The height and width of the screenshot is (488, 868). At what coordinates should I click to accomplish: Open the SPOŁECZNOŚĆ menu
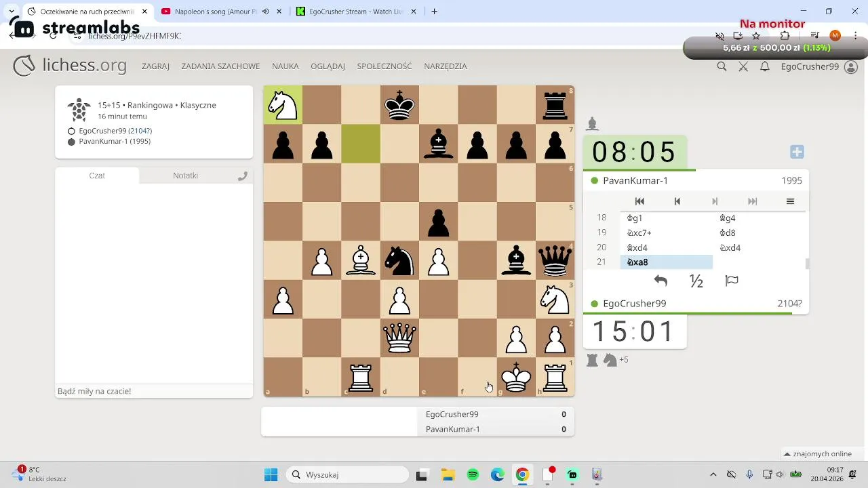[x=384, y=66]
